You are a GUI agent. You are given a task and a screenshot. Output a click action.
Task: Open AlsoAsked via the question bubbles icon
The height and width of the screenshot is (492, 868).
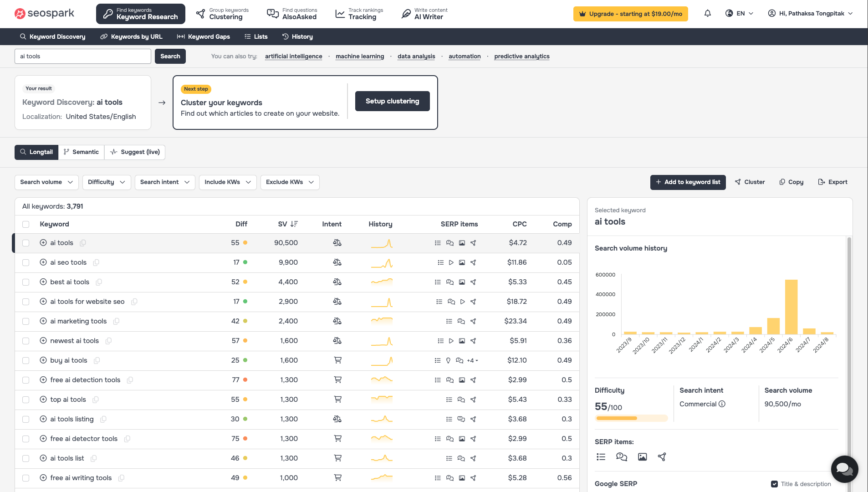pyautogui.click(x=272, y=14)
